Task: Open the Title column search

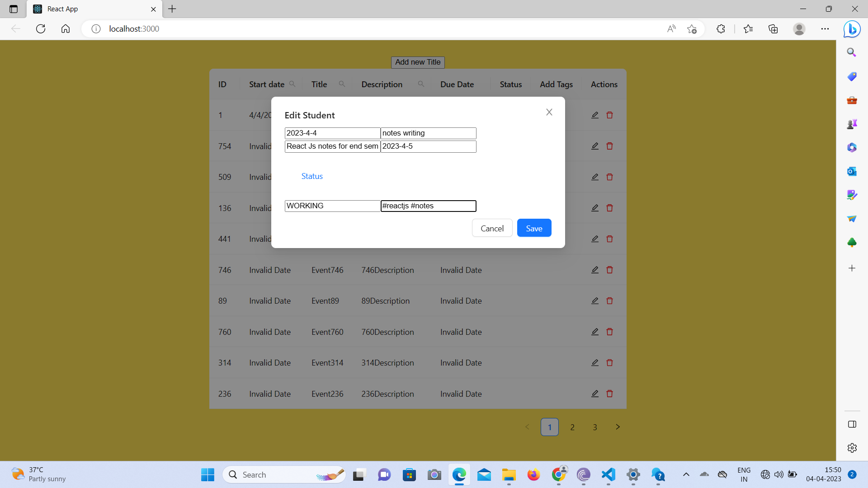Action: click(x=342, y=84)
